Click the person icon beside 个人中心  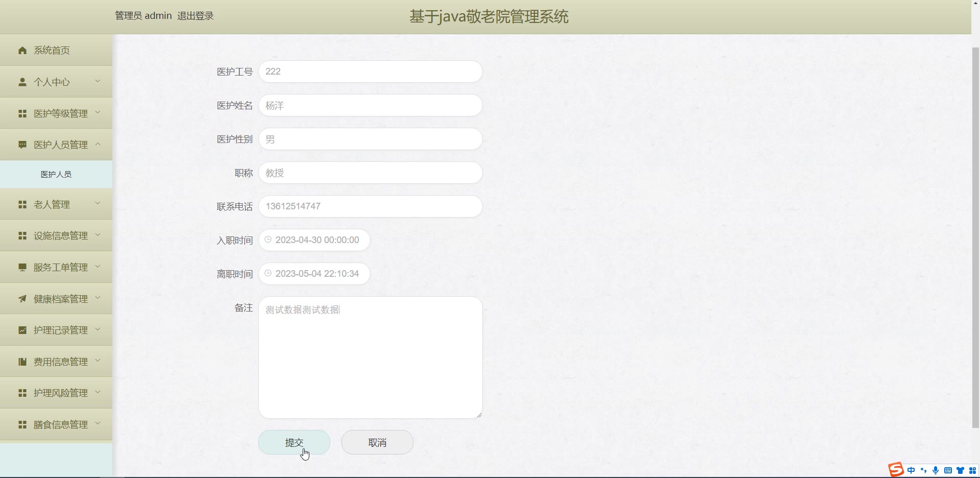tap(22, 82)
